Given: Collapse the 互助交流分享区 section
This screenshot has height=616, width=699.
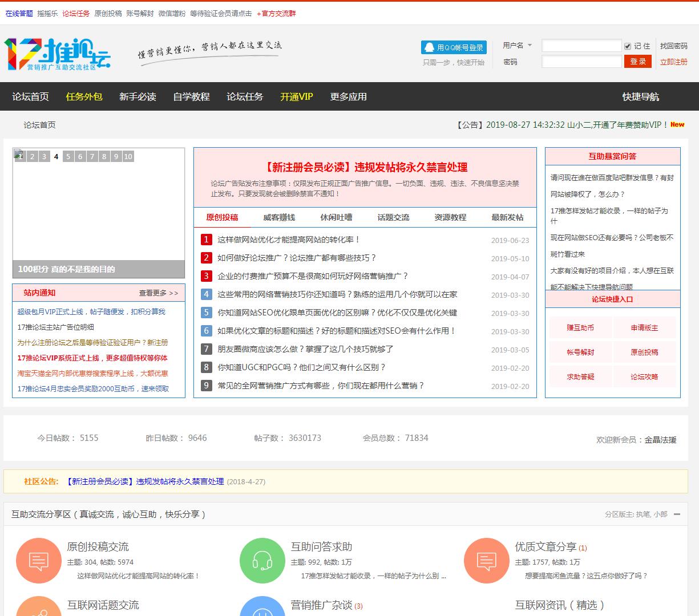Looking at the screenshot, I should 677,514.
